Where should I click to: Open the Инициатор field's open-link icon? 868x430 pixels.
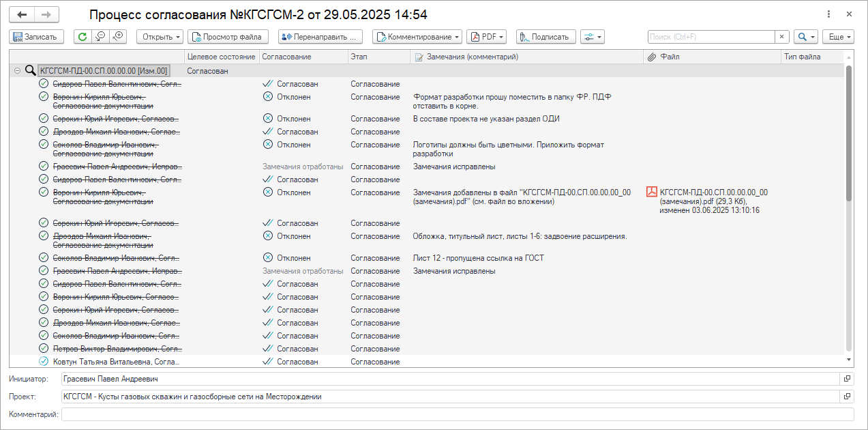pos(847,379)
